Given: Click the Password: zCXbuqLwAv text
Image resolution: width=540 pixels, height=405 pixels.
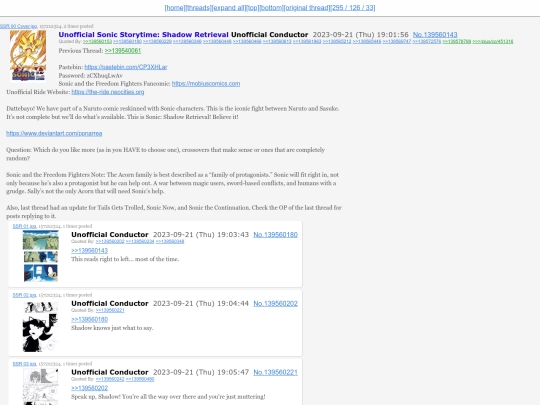Looking at the screenshot, I should pos(91,75).
